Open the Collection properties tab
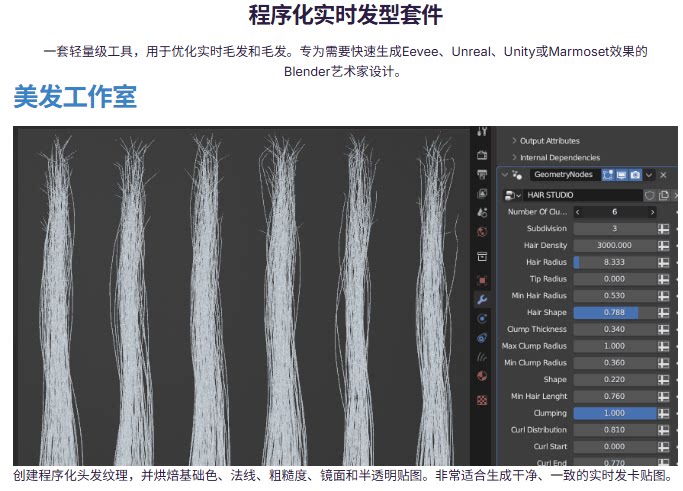Viewport: 683px width, 491px height. (482, 256)
